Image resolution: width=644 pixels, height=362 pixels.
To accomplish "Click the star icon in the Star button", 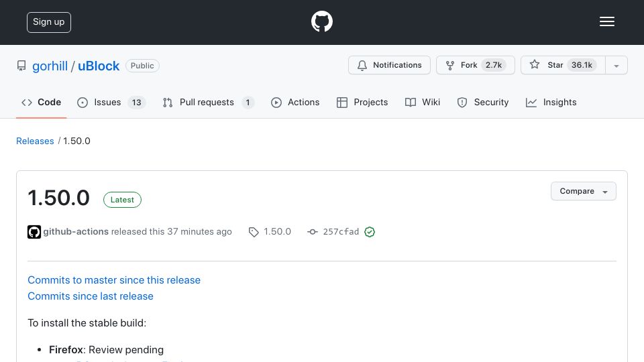I will (535, 64).
